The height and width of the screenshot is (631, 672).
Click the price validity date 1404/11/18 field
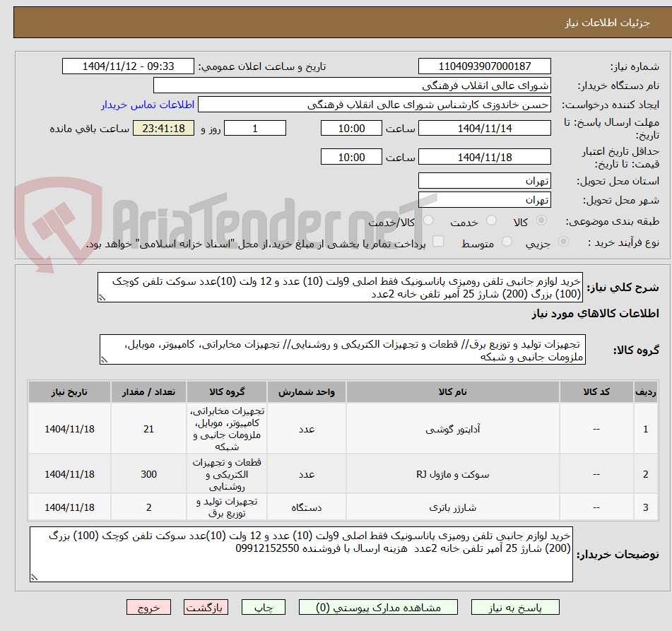pos(484,157)
